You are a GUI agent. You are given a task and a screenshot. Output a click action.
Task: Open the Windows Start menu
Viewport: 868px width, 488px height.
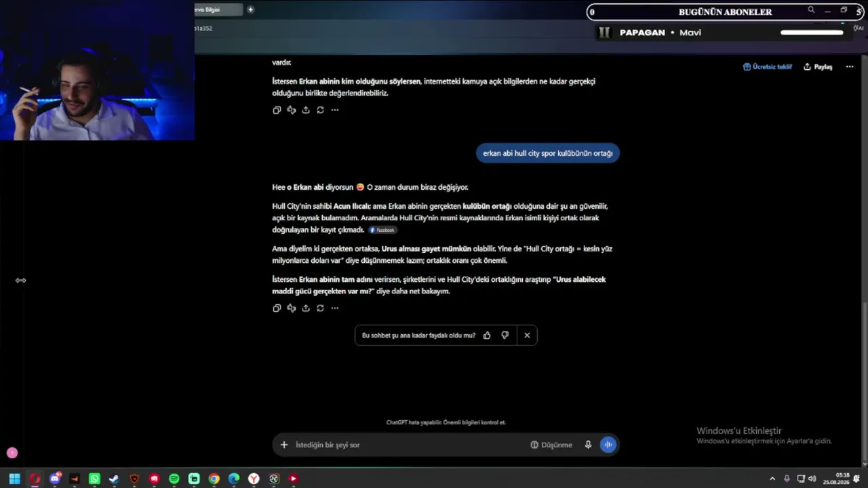pyautogui.click(x=14, y=479)
